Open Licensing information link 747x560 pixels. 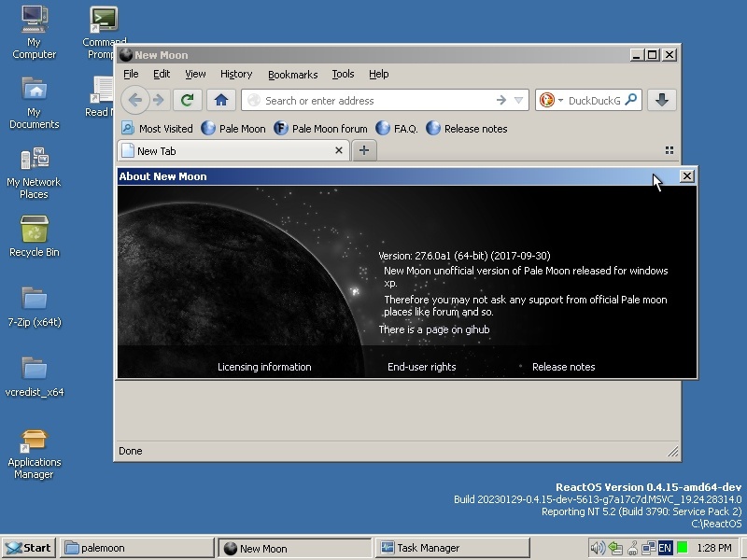(264, 367)
